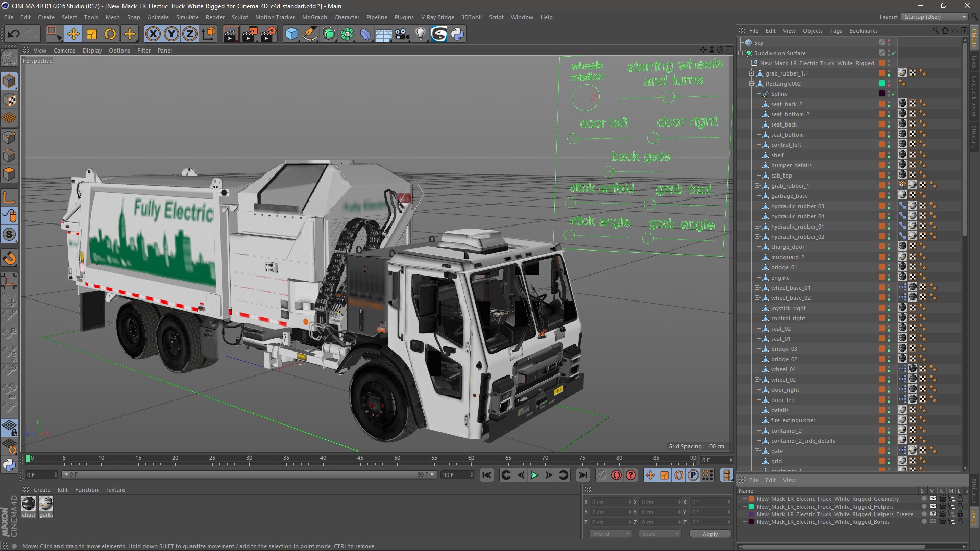Open the Mesh menu

[112, 17]
